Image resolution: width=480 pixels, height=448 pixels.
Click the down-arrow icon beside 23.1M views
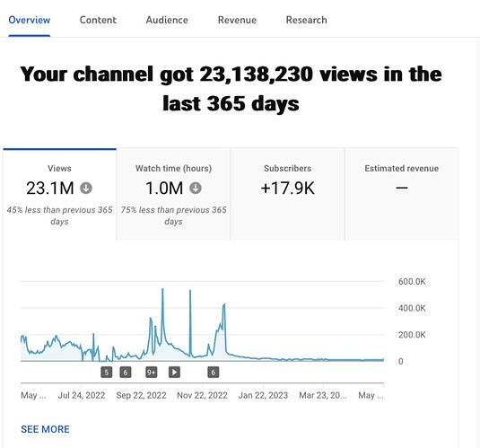tap(86, 188)
